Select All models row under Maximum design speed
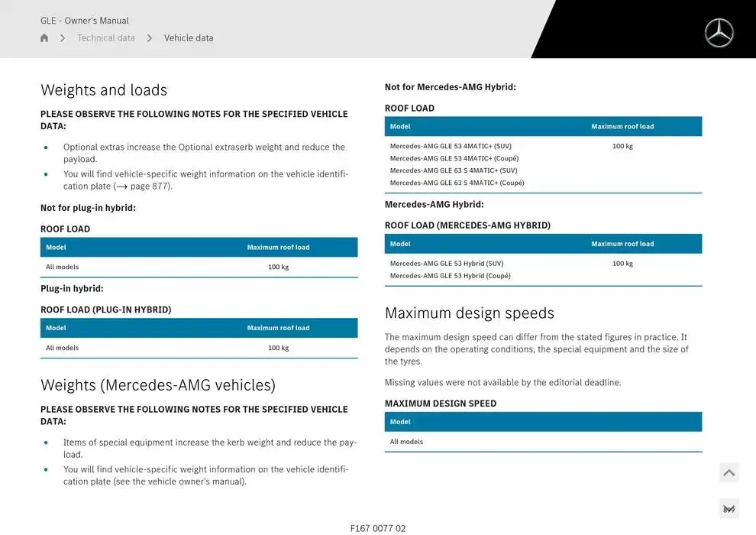Viewport: 756px width, 535px height. (406, 442)
